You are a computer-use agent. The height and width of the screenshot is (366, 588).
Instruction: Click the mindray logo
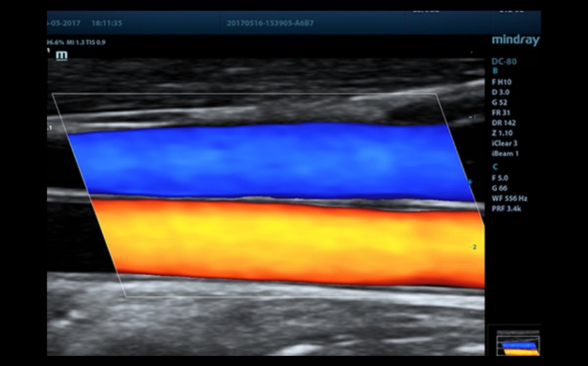tap(515, 41)
